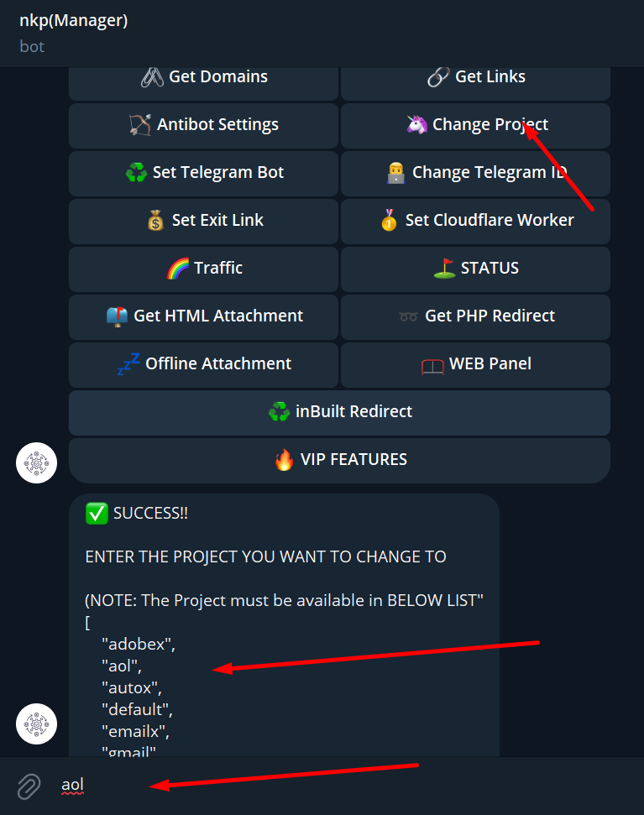Click the inBuilt Redirect button

339,412
